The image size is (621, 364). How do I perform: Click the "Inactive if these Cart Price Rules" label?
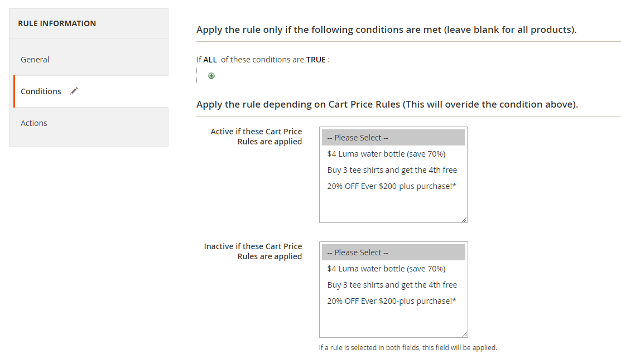click(x=253, y=251)
